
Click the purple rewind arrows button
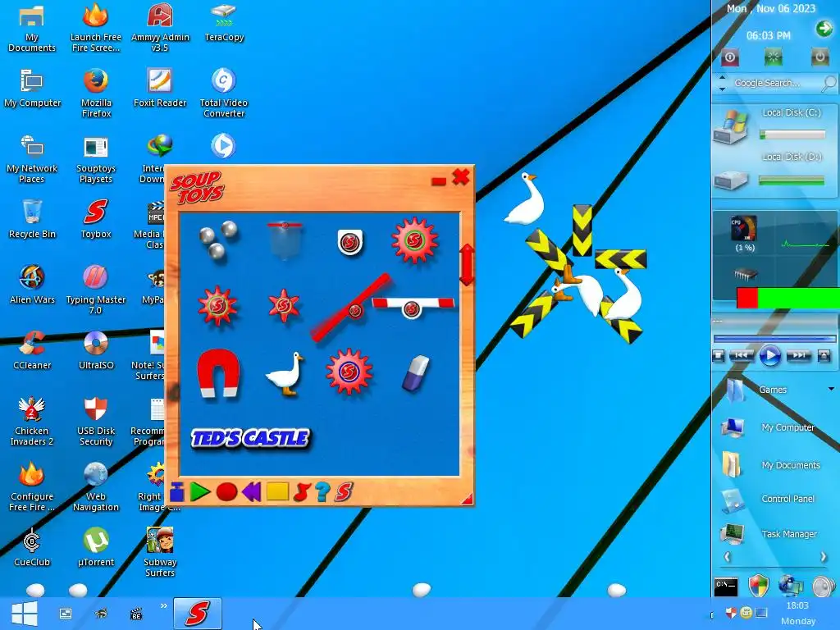pyautogui.click(x=251, y=492)
